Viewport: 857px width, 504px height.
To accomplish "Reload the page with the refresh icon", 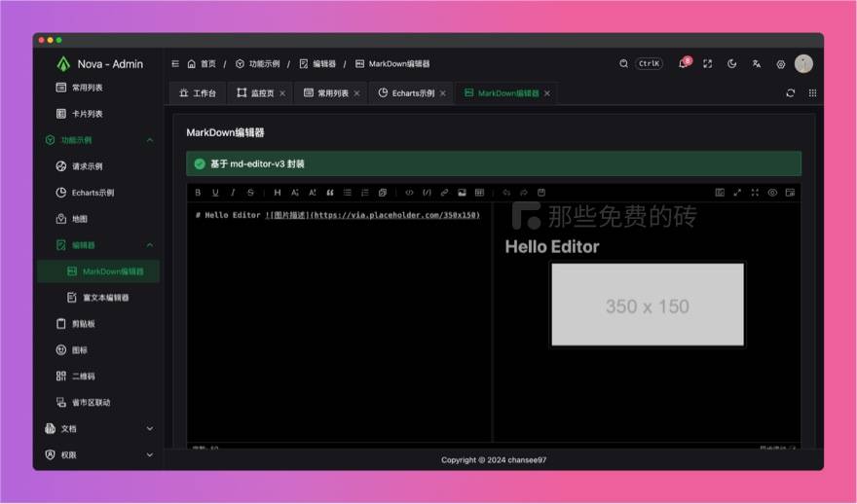I will (791, 93).
